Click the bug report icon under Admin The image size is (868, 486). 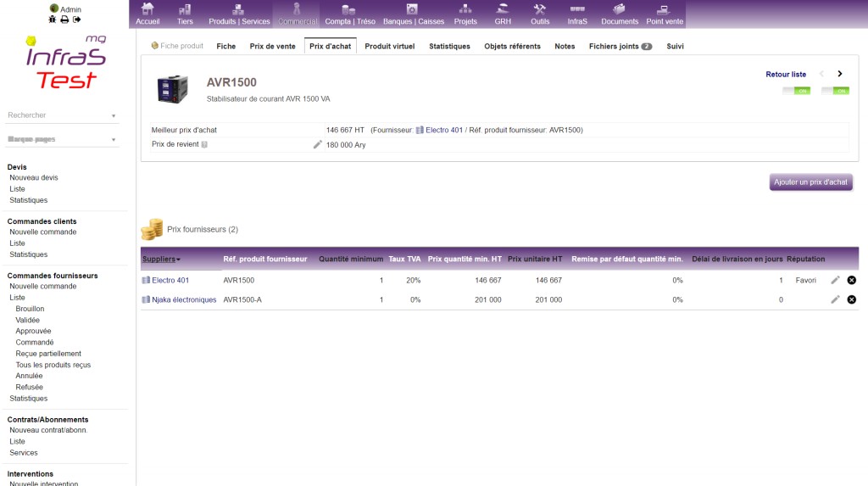click(52, 20)
